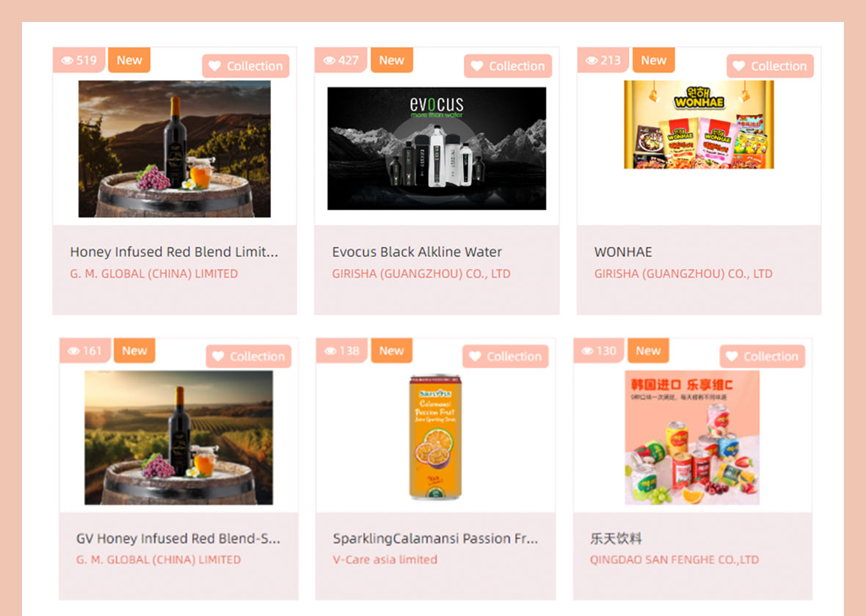Open the WONHAE snack packages image
Screen dimensions: 866x616
pyautogui.click(x=699, y=124)
